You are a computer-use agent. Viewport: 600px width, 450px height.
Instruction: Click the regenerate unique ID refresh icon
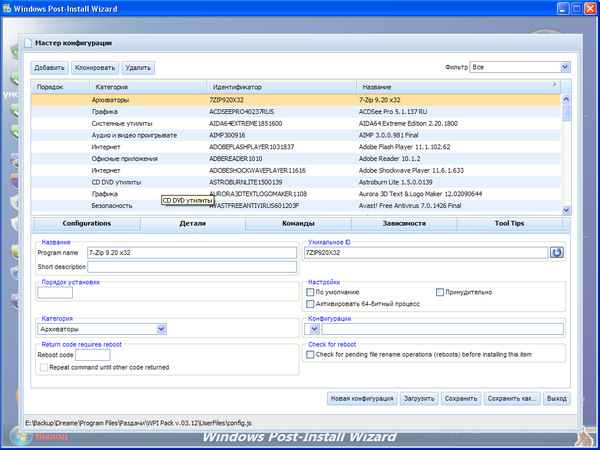click(557, 253)
